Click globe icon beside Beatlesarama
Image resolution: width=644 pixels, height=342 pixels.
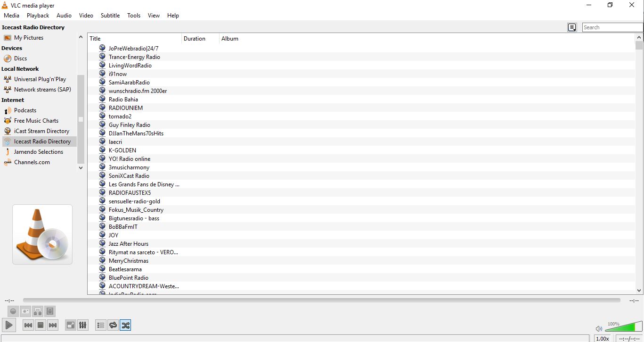pyautogui.click(x=102, y=268)
